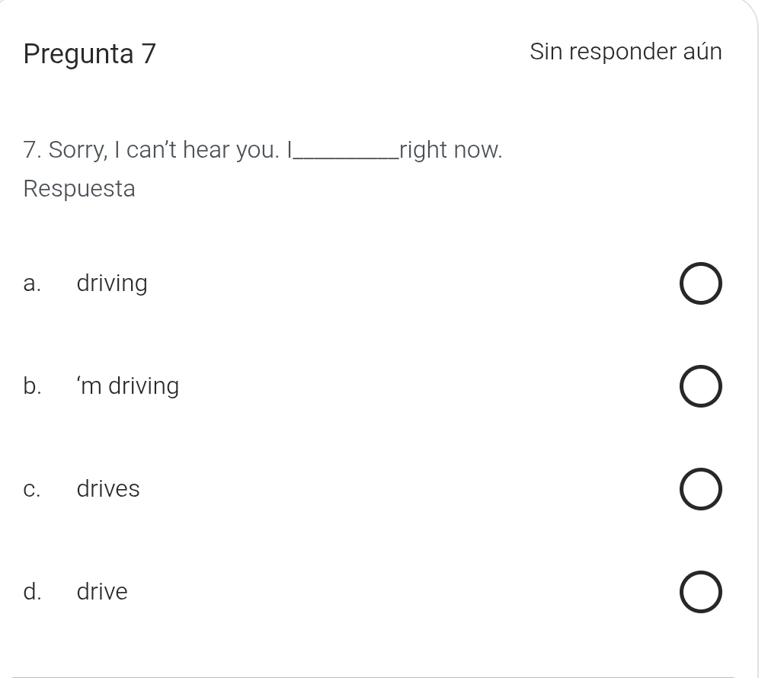
Task: Choose the radio button for ''m driving'
Action: pyautogui.click(x=700, y=387)
